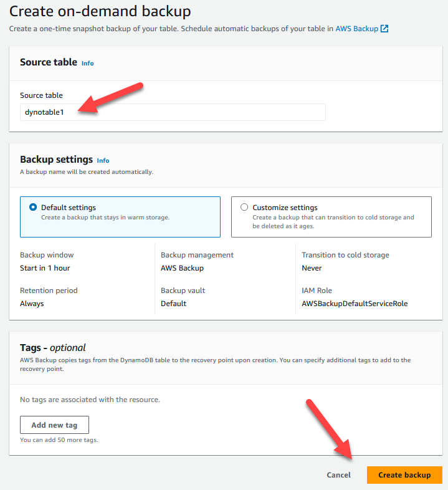
Task: Select the Customize settings radio button
Action: [x=244, y=207]
